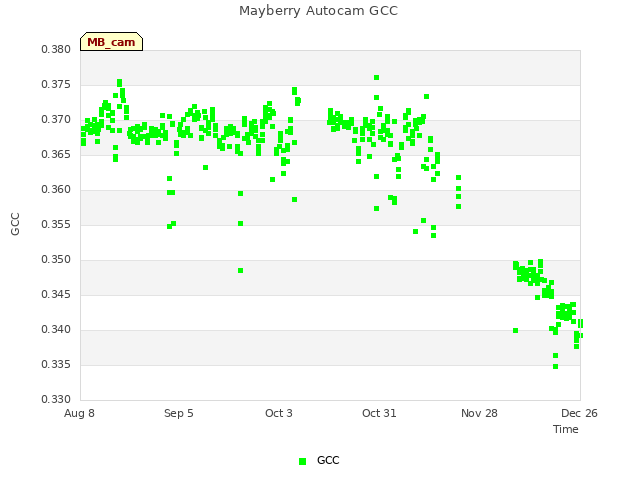The width and height of the screenshot is (640, 480).
Task: Select the Oct 3 x-axis label
Action: (279, 413)
